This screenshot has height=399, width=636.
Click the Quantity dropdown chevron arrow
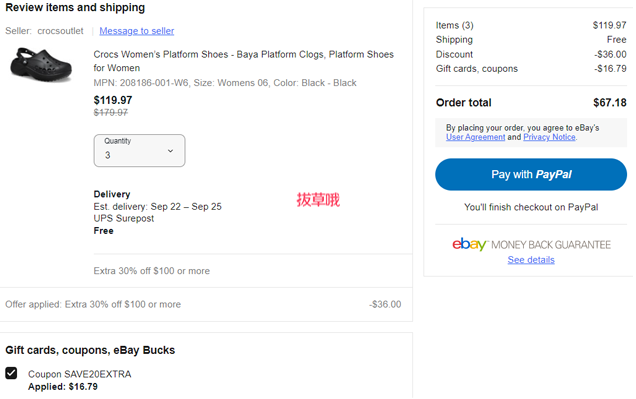pyautogui.click(x=170, y=151)
